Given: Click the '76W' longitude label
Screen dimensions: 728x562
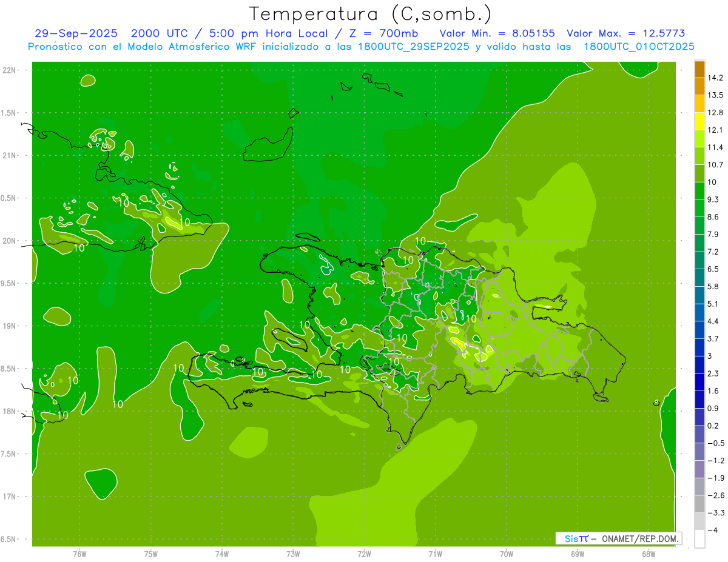Looking at the screenshot, I should 79,554.
